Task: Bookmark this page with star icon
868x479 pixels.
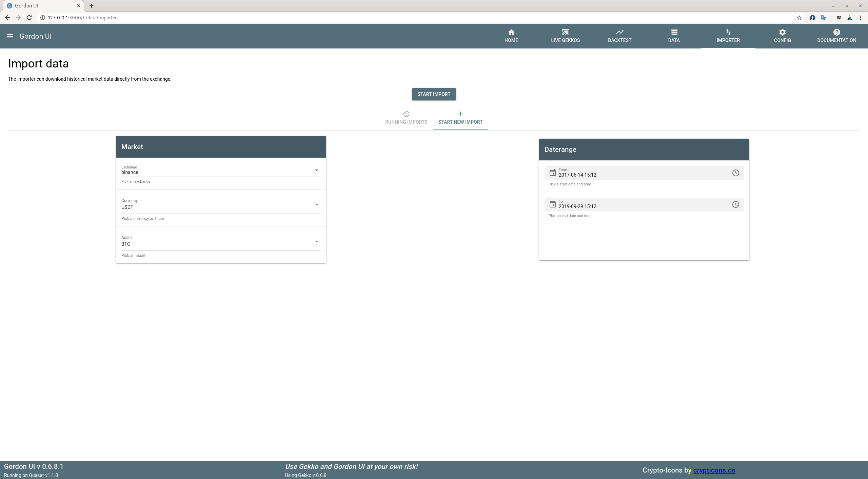Action: pos(799,18)
